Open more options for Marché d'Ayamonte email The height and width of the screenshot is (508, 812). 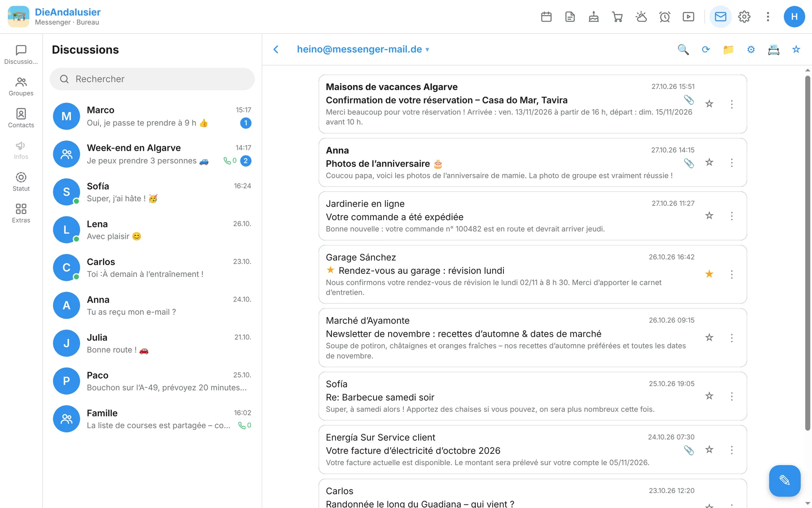732,338
